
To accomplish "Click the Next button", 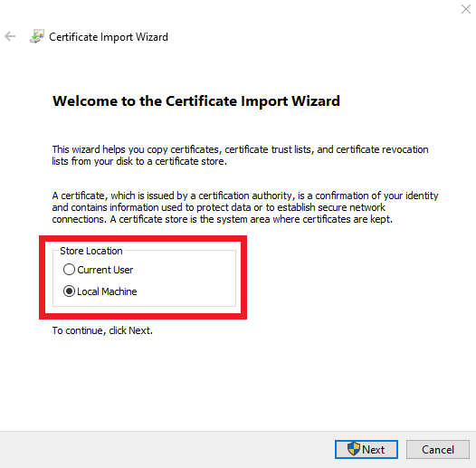I will [367, 449].
